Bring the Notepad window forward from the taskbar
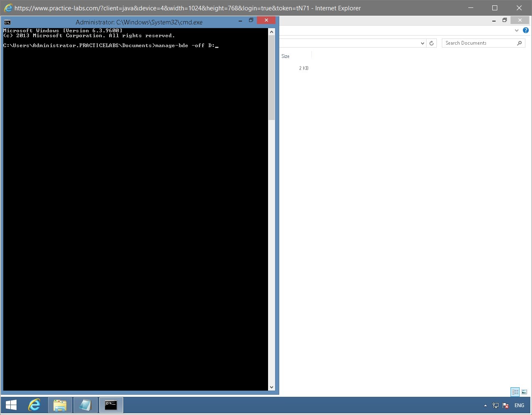This screenshot has width=532, height=415. 85,405
